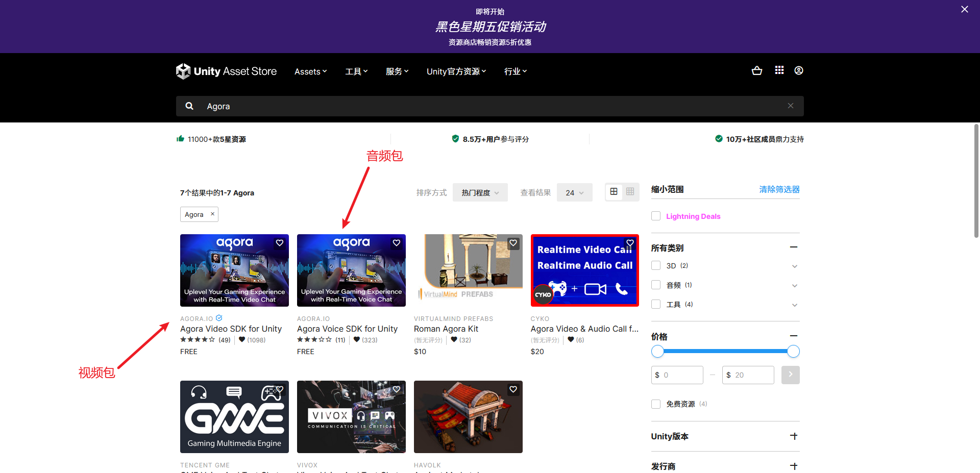Open the Agora Voice SDK for Unity page

(x=347, y=329)
